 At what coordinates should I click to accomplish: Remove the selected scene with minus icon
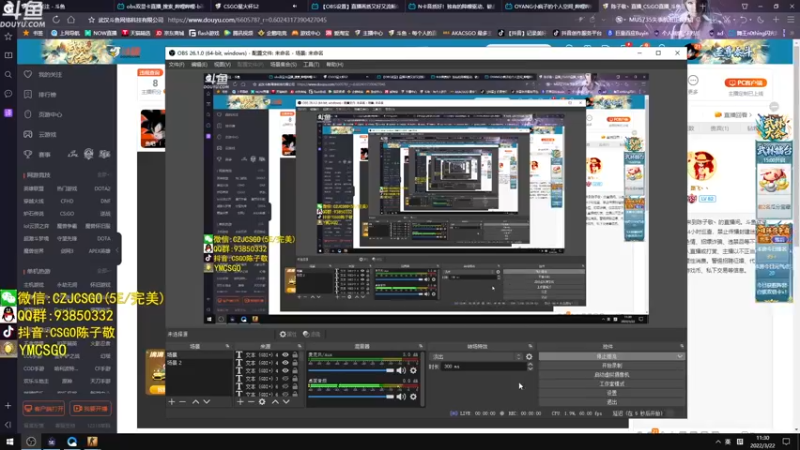[x=183, y=402]
